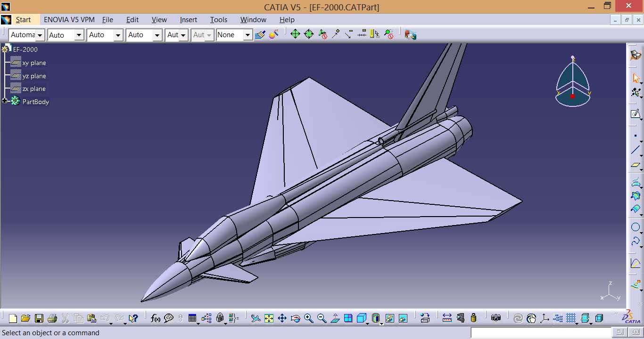Open the Edit menu
This screenshot has width=644, height=339.
(132, 20)
